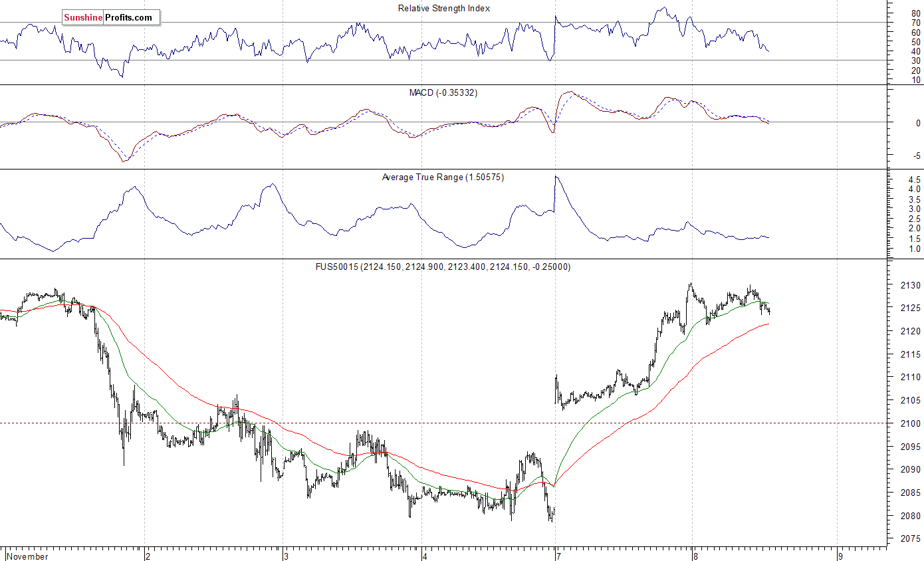Select the Relative Strength Index title
The image size is (924, 561).
pyautogui.click(x=444, y=8)
